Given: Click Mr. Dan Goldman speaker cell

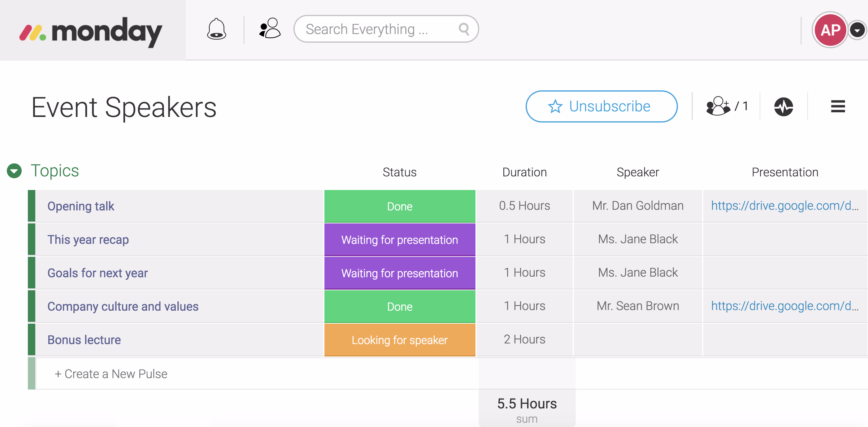Looking at the screenshot, I should [x=638, y=206].
